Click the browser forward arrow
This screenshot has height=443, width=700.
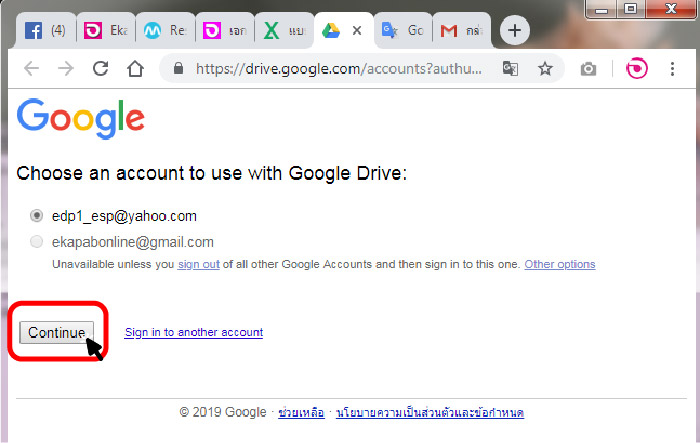pos(66,69)
